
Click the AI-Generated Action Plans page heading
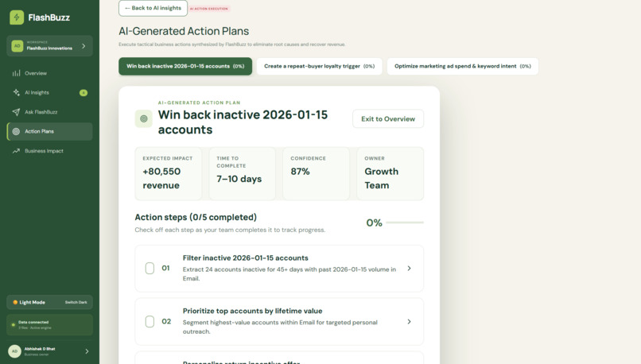184,31
